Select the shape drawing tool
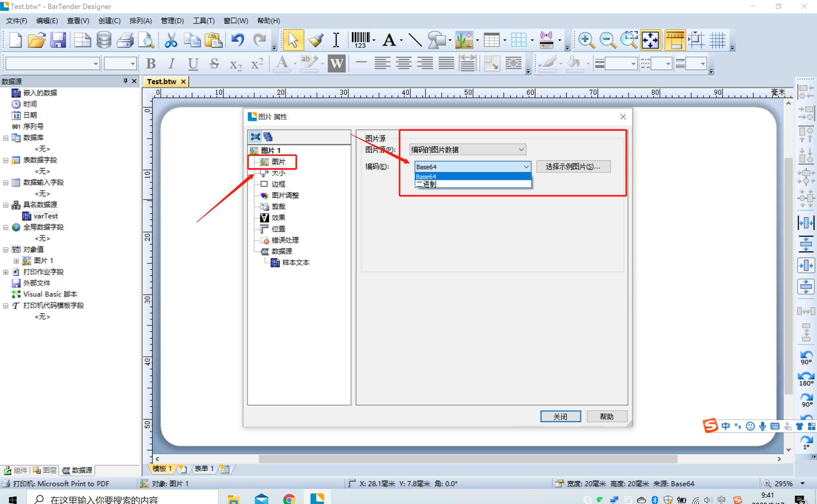 coord(437,40)
